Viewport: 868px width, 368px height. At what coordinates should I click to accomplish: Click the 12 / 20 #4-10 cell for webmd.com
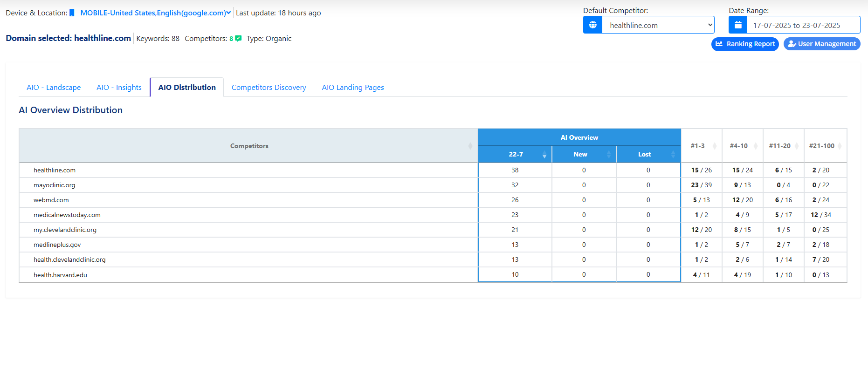click(x=743, y=200)
